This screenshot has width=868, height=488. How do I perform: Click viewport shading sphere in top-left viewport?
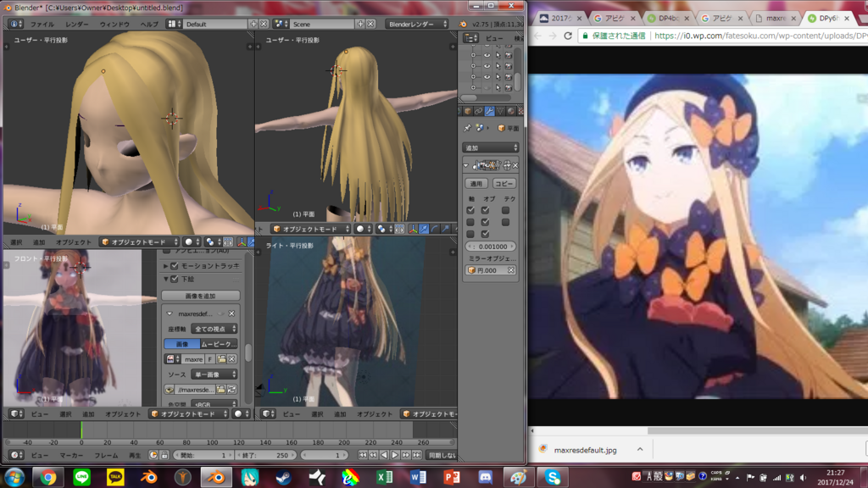192,241
